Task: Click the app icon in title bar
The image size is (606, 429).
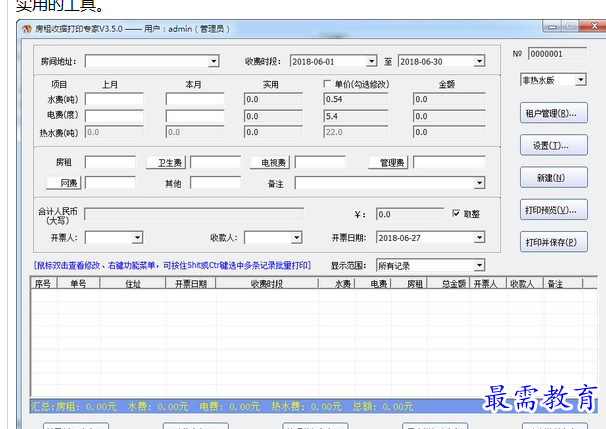Action: tap(27, 30)
